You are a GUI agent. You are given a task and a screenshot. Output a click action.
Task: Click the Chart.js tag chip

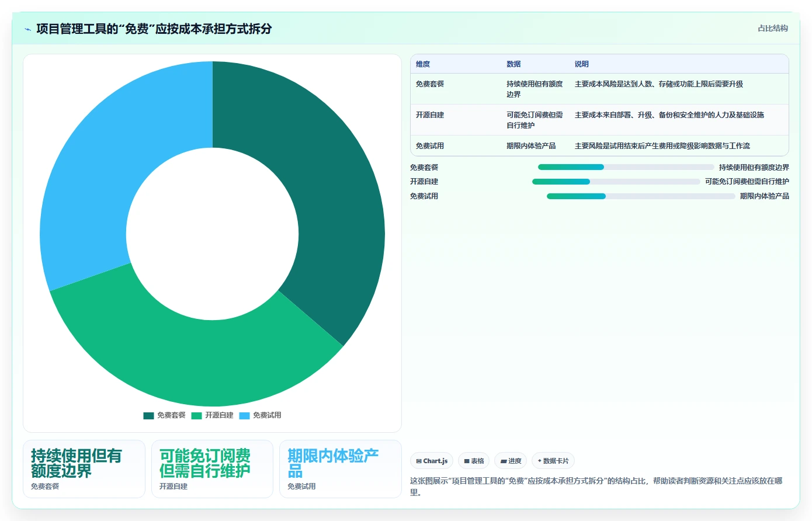(432, 461)
